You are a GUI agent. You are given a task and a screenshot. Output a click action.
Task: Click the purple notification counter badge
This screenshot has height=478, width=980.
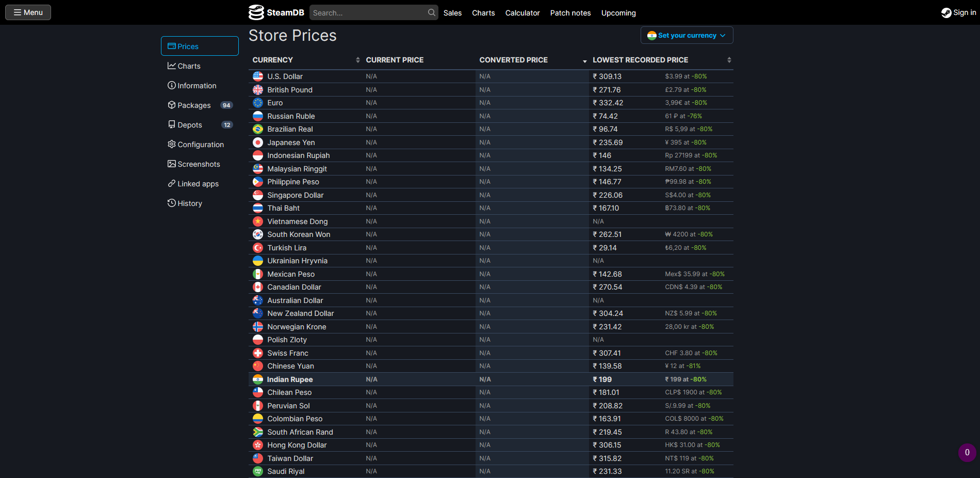point(967,453)
